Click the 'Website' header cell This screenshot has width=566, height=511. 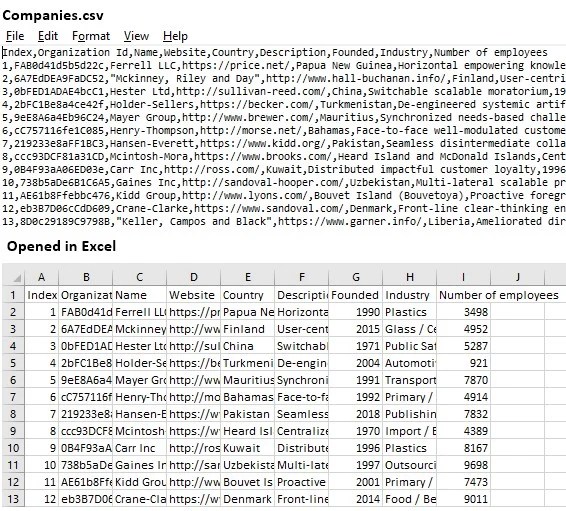[x=193, y=295]
